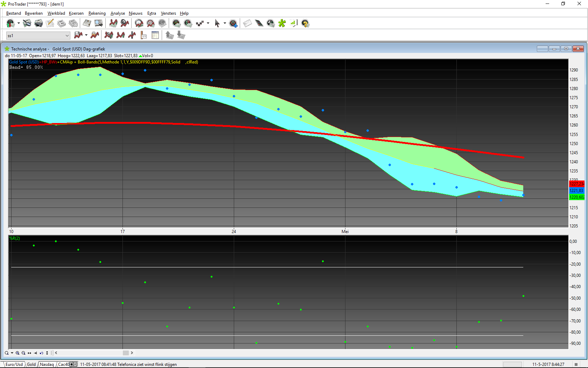Image resolution: width=588 pixels, height=368 pixels.
Task: Click the first dark gauge monitor icon
Action: (176, 23)
